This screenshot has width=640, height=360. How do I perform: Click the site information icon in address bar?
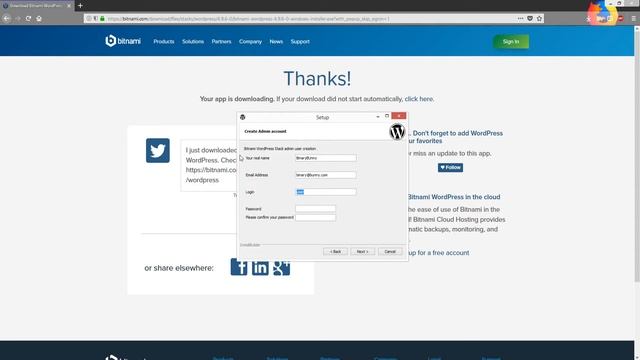pyautogui.click(x=89, y=18)
